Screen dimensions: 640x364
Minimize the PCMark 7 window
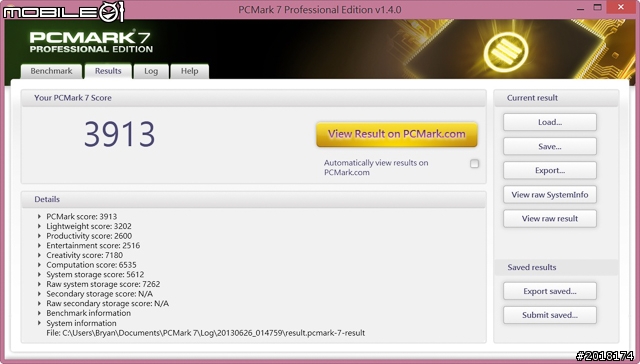(580, 8)
